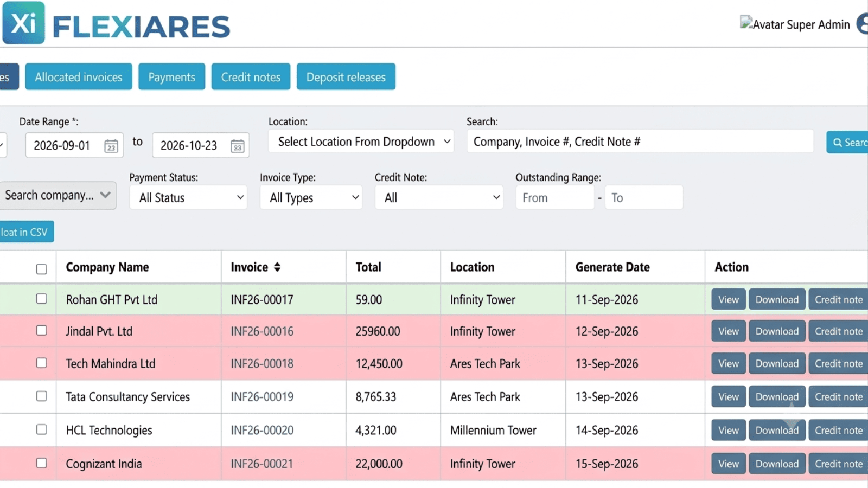Open the Payment Status All Status dropdown

188,197
